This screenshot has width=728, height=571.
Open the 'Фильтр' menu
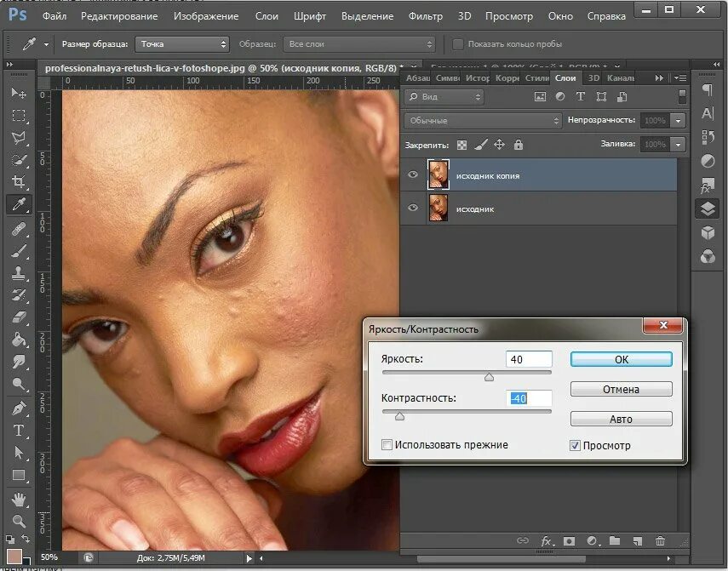click(425, 16)
